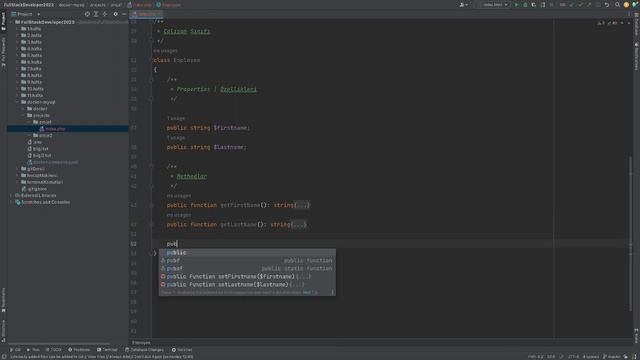The image size is (640, 360).
Task: Expand 10.hafta folder
Action: tap(18, 89)
